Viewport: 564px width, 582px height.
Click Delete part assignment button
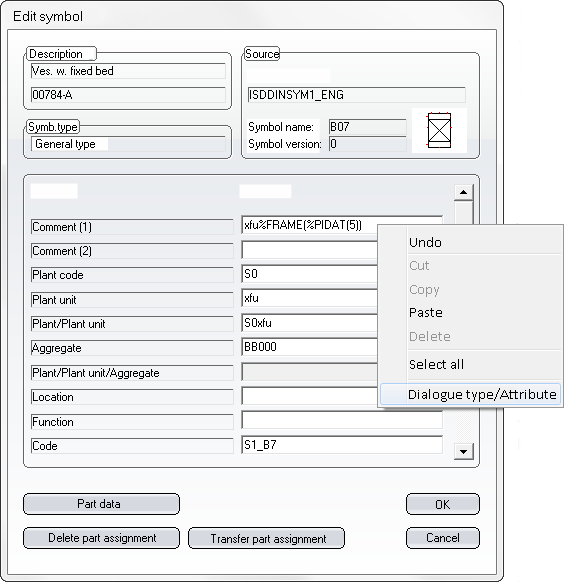(101, 538)
